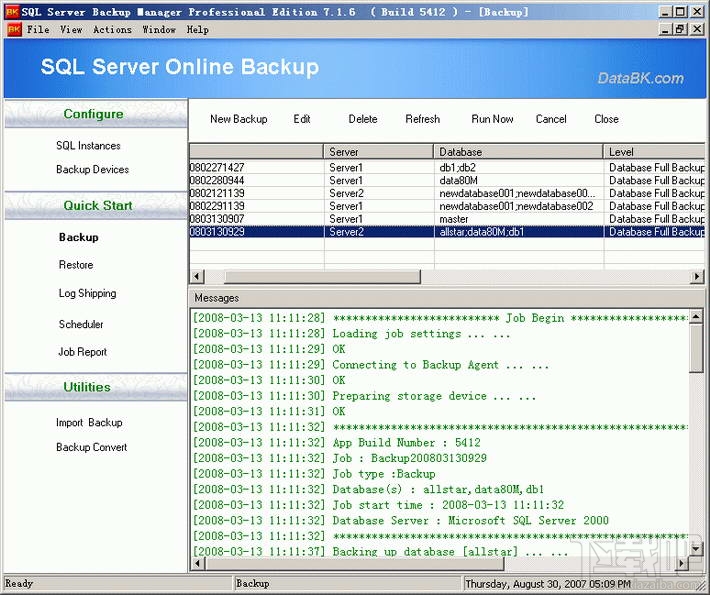The width and height of the screenshot is (710, 595).
Task: Click Close in the backup toolbar
Action: point(606,119)
